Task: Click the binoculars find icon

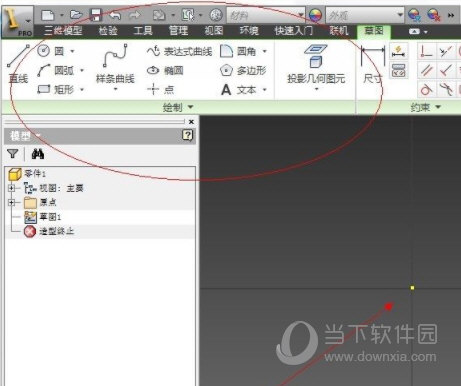Action: (38, 154)
